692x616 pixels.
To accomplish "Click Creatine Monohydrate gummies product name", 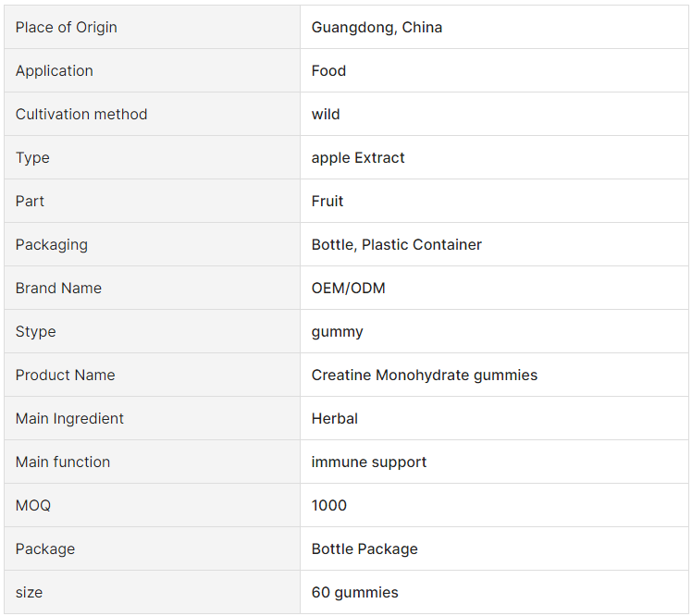I will point(424,376).
